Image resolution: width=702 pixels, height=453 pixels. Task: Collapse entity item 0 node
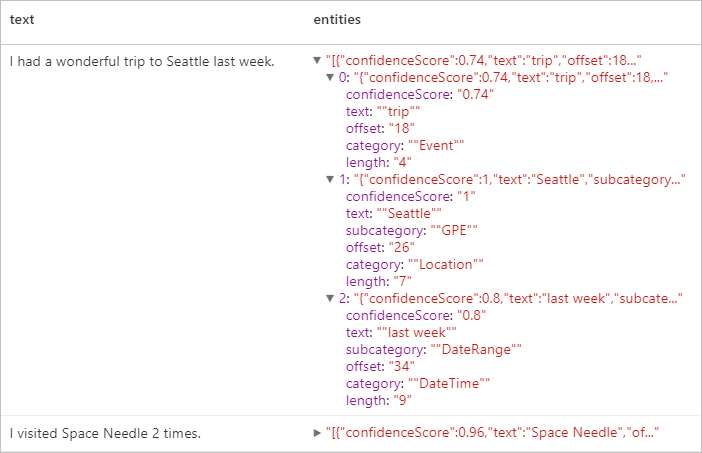(330, 78)
